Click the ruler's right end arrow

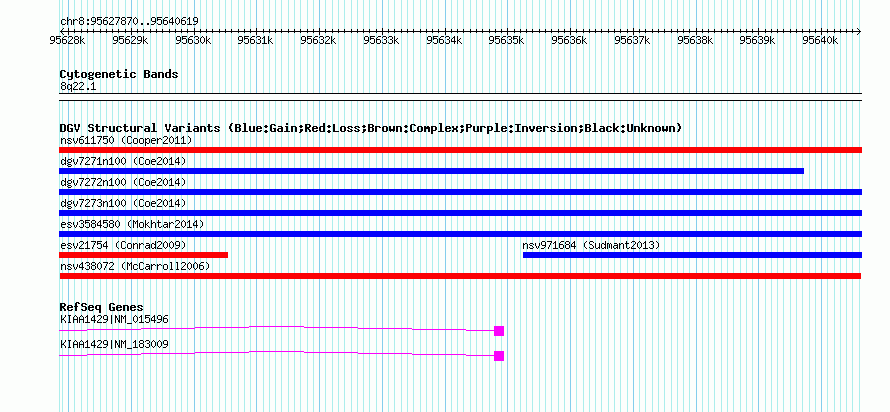pyautogui.click(x=859, y=31)
